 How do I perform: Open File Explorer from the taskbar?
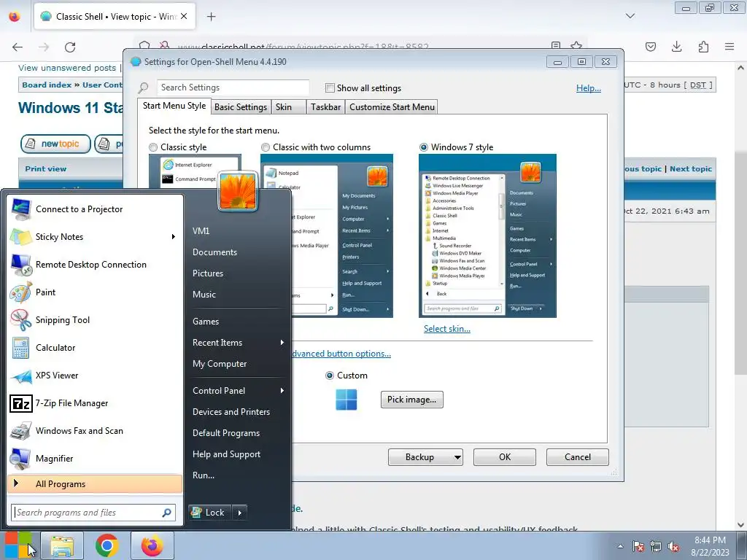(x=62, y=545)
